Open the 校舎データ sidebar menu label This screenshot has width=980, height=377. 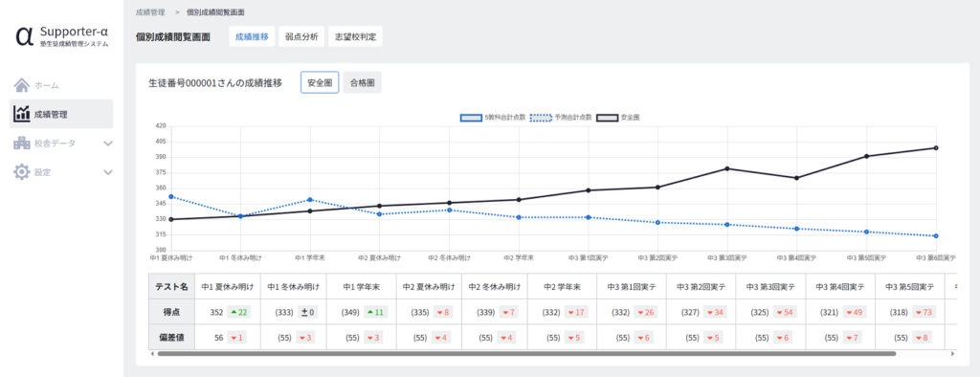tap(55, 144)
